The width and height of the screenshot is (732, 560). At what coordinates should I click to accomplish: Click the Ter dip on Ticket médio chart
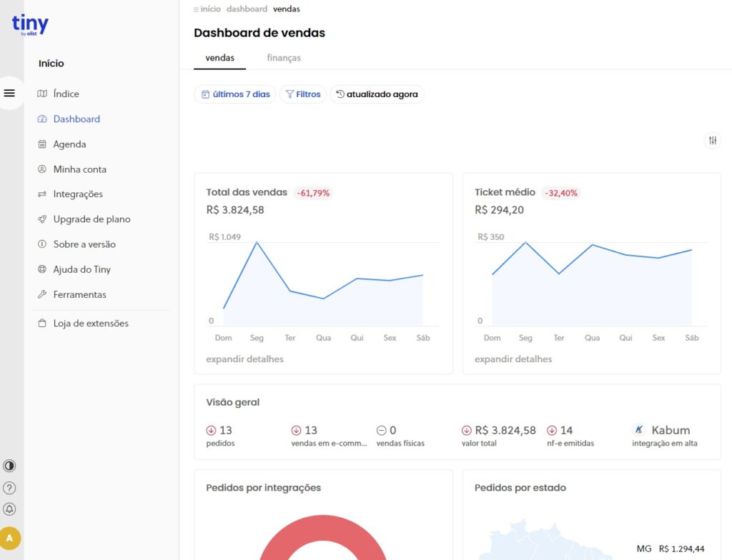coord(559,274)
